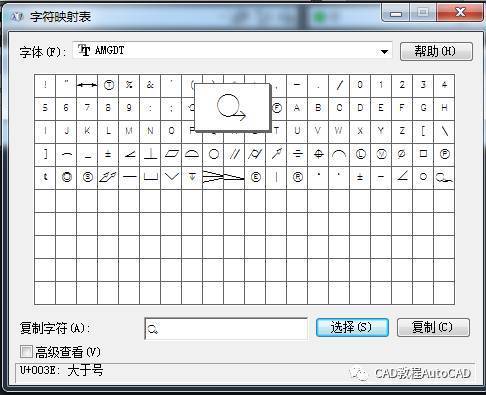
Task: Select the backslash character cell
Action: click(x=444, y=131)
